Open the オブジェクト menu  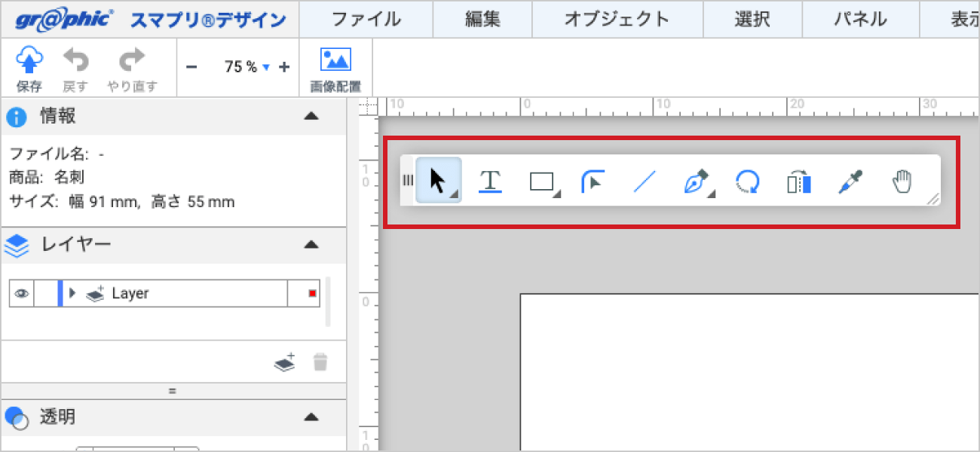617,20
